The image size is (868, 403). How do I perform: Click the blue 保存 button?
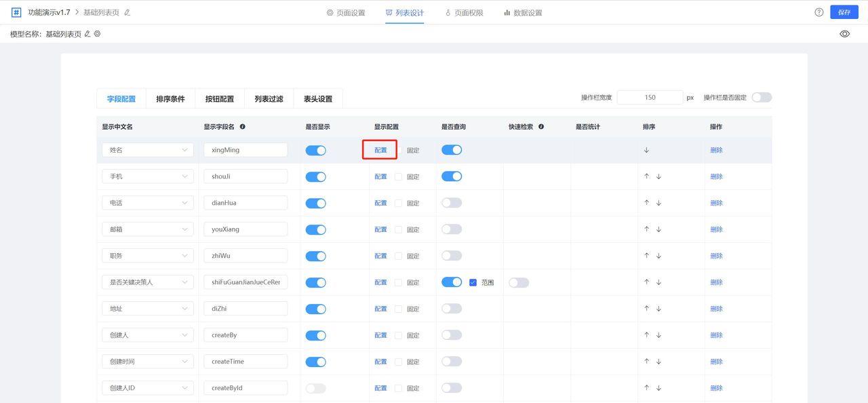844,12
